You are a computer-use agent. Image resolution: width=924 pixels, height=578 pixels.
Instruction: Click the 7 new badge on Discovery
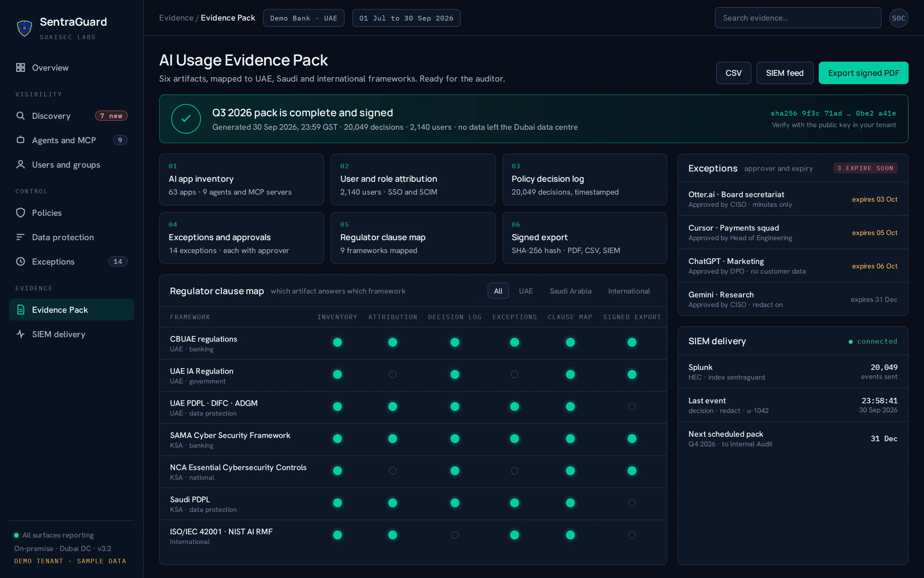[111, 116]
